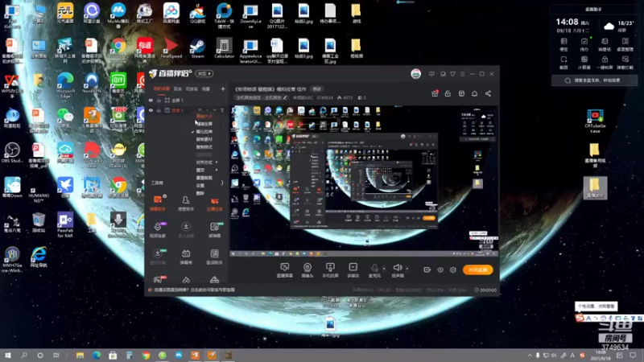Open the CRTubeGet.exe desktop shortcut
Image resolution: width=644 pixels, height=362 pixels.
tap(595, 121)
